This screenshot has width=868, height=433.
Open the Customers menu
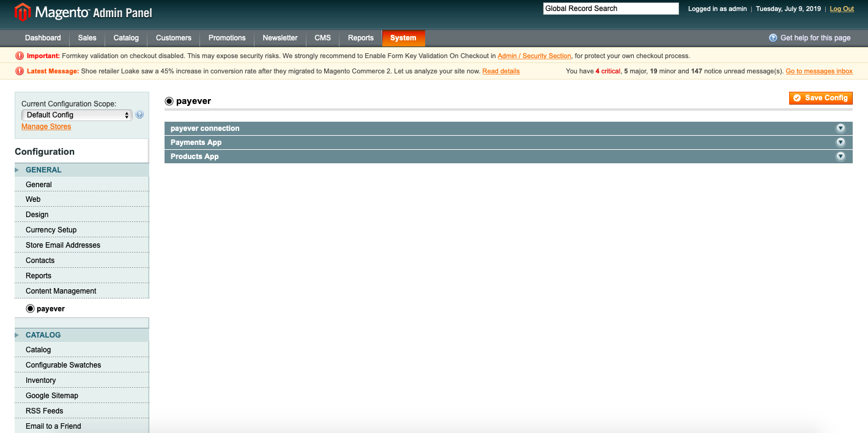click(x=174, y=38)
